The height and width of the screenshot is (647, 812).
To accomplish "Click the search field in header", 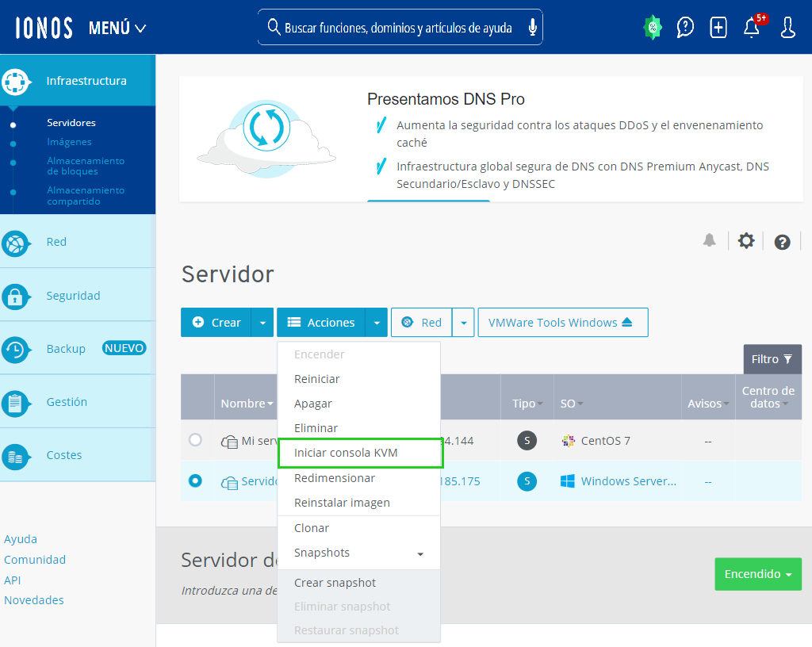I will click(x=396, y=28).
